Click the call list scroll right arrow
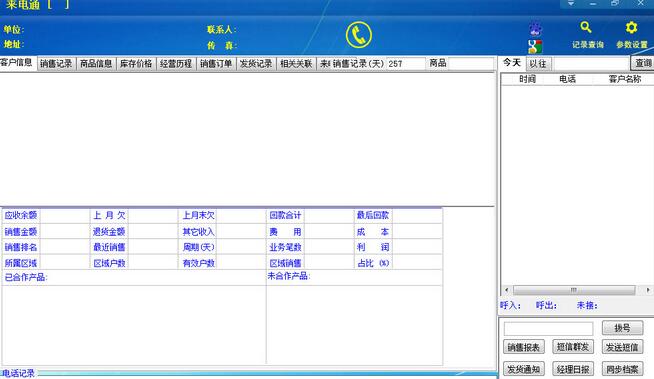The height and width of the screenshot is (379, 654). (648, 290)
